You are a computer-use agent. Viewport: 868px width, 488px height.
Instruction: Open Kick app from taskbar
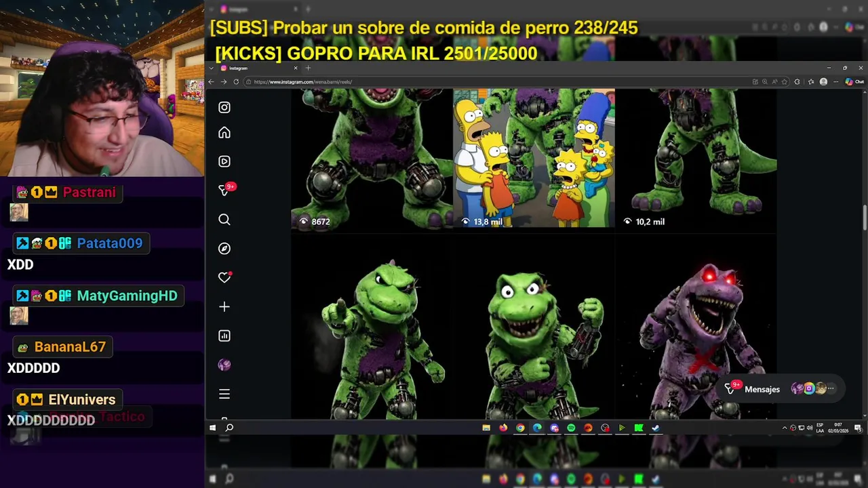(639, 428)
